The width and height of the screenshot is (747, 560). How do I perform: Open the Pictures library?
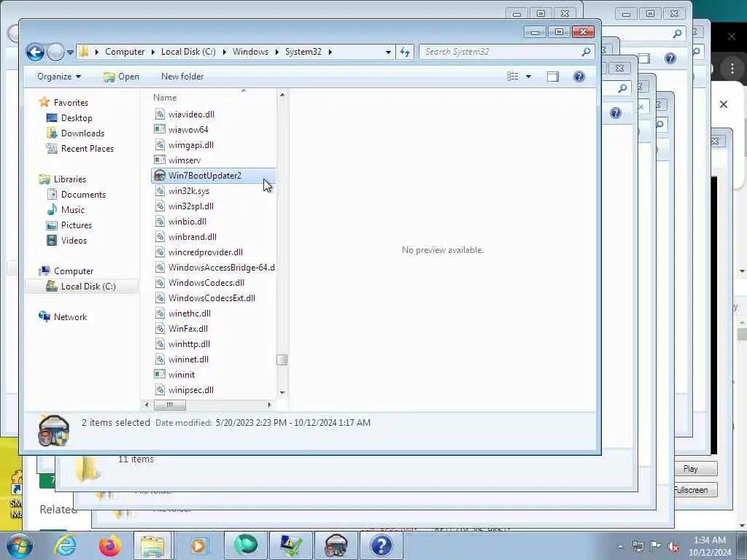click(x=76, y=225)
